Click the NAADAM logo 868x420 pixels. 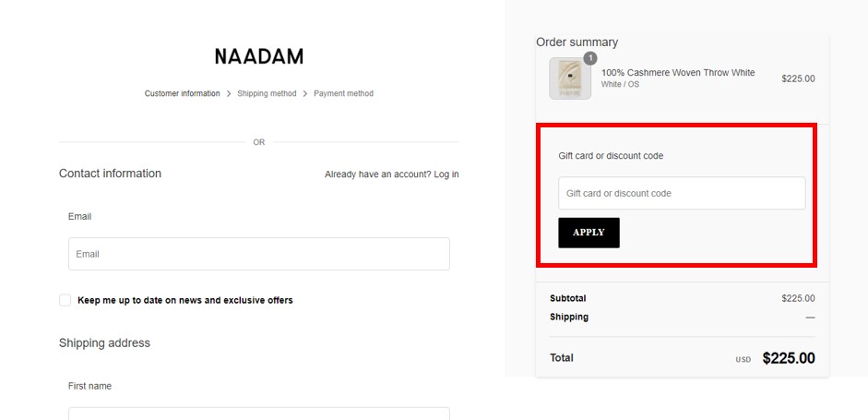click(259, 56)
